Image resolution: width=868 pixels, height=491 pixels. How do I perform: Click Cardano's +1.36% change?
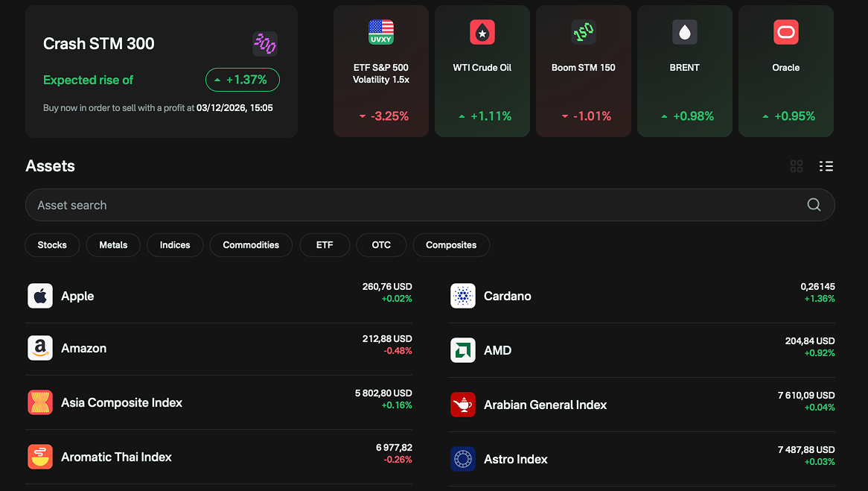820,298
